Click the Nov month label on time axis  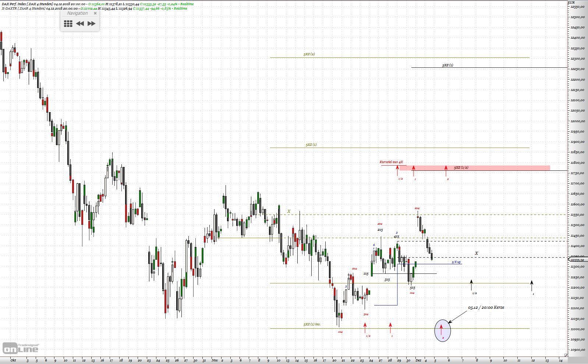click(x=215, y=360)
